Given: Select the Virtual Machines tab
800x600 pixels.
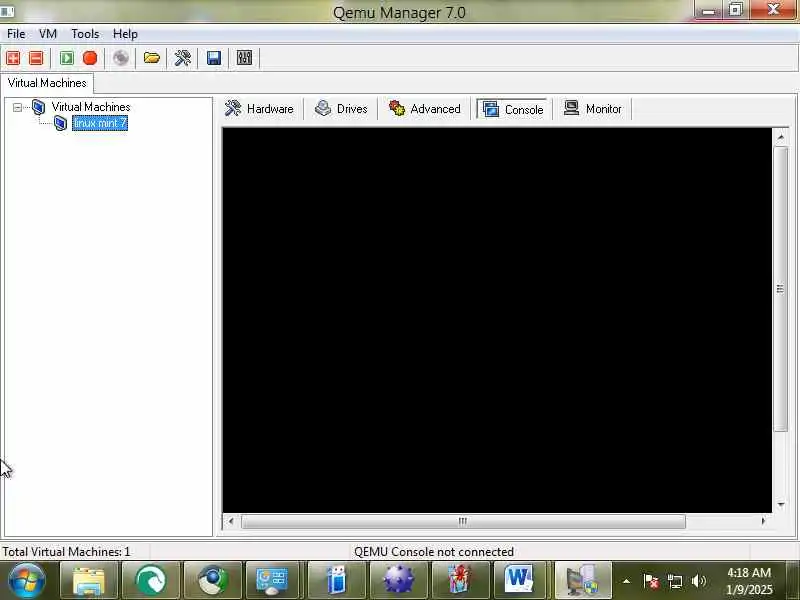Looking at the screenshot, I should click(47, 83).
